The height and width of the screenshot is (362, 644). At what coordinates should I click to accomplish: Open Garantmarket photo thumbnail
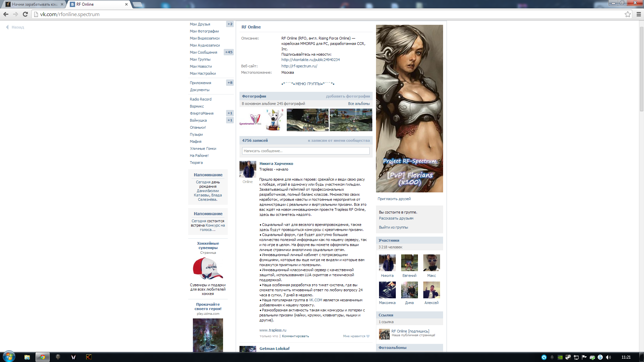[251, 120]
